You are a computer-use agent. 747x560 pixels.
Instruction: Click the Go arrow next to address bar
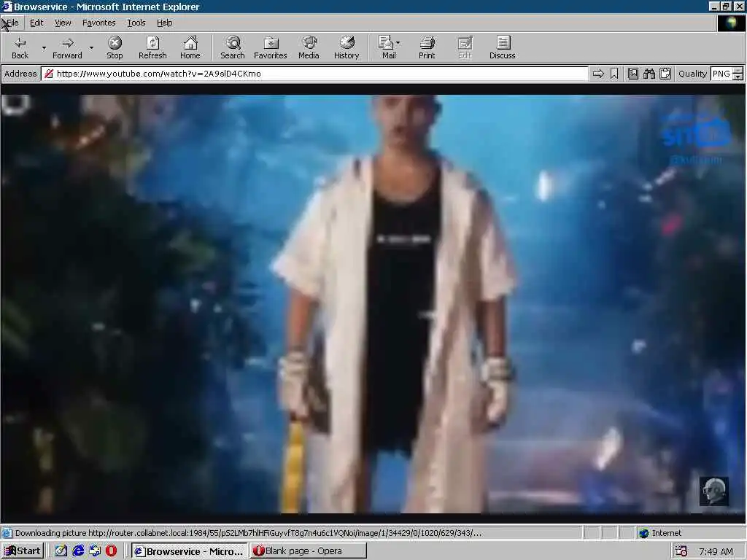tap(598, 74)
